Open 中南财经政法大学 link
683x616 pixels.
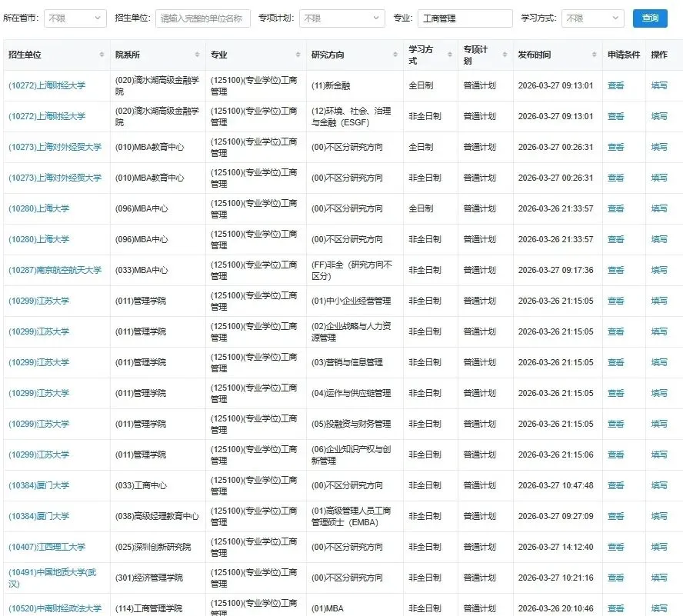tap(55, 608)
